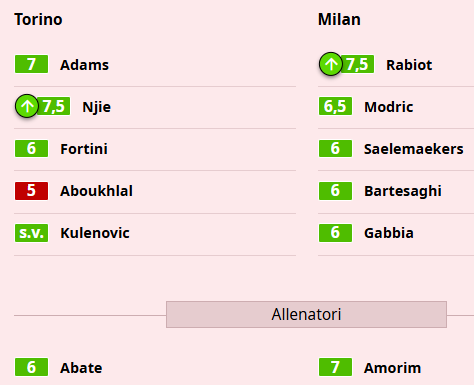The image size is (474, 385).
Task: Select the Allenatori section header
Action: [306, 314]
